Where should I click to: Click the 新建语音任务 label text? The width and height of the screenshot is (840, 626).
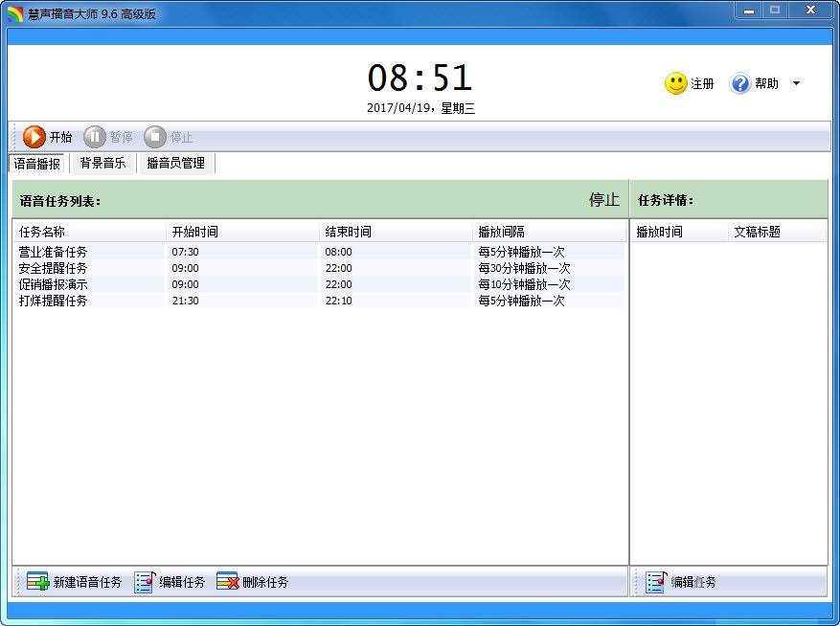point(87,582)
